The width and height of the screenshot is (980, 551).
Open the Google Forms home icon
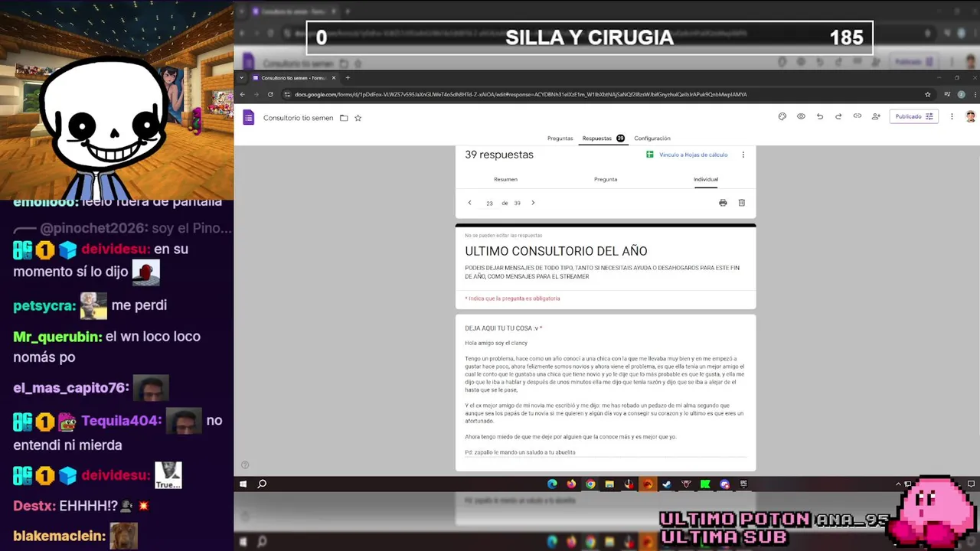[248, 117]
